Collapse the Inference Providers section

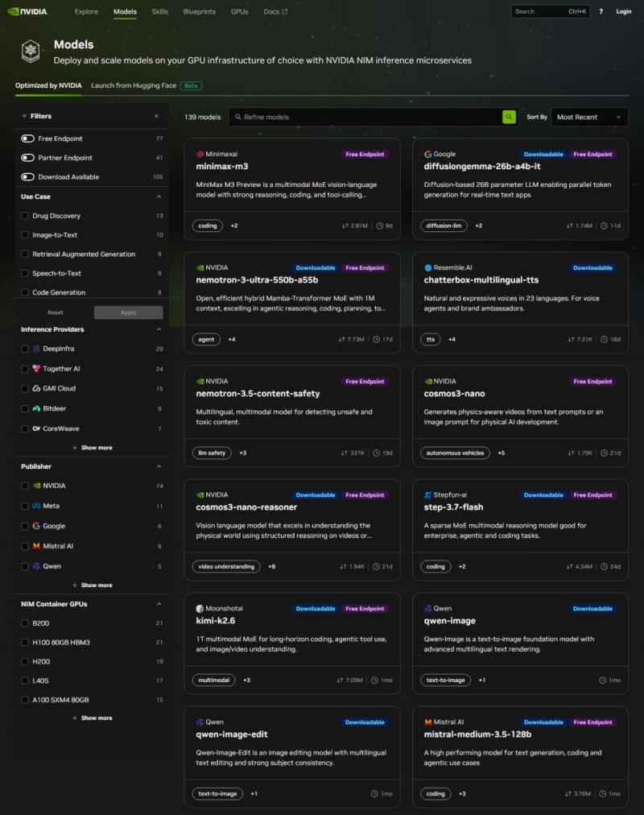click(159, 329)
